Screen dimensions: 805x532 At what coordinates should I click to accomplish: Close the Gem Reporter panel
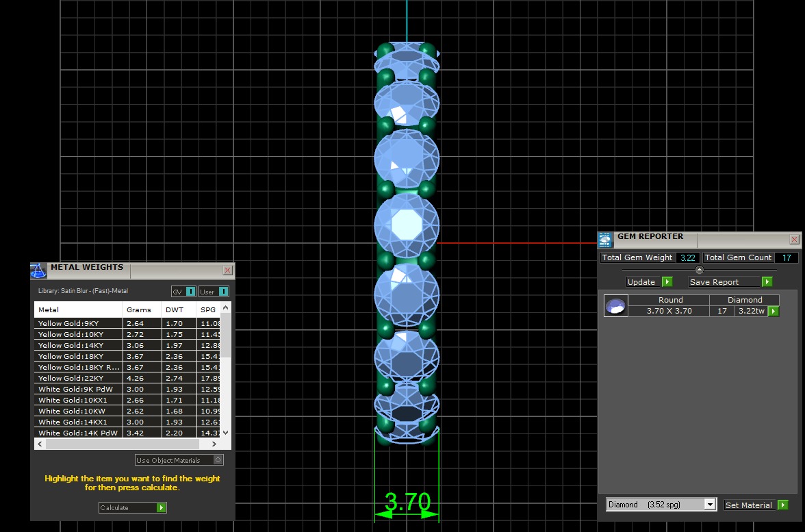[x=794, y=240]
